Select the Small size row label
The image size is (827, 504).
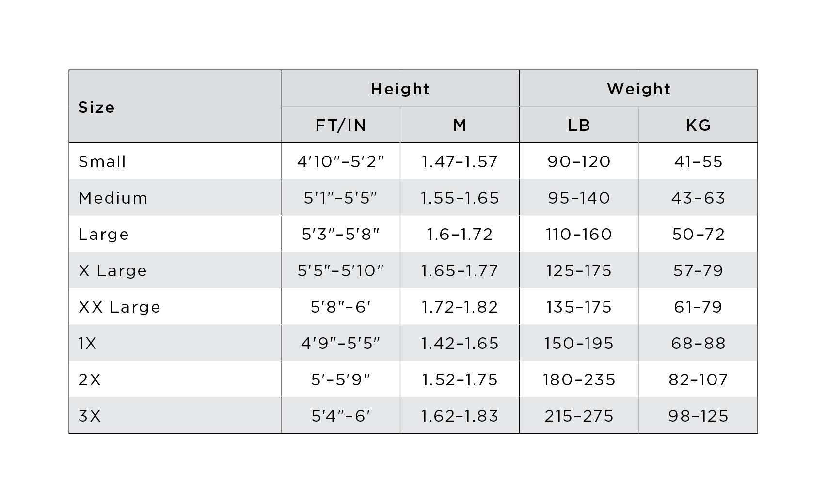point(102,161)
